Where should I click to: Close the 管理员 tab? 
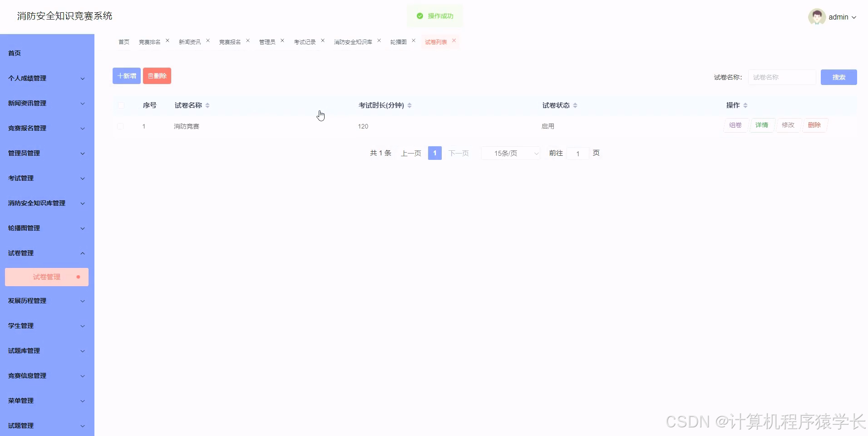tap(282, 41)
